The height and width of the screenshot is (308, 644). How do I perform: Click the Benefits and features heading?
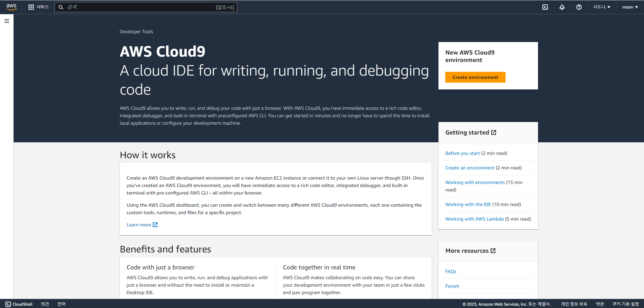click(x=166, y=249)
